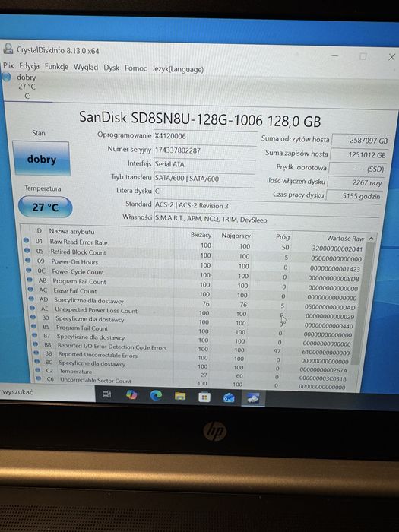Image resolution: width=399 pixels, height=532 pixels.
Task: Open Copilot from the taskbar
Action: pos(131,394)
